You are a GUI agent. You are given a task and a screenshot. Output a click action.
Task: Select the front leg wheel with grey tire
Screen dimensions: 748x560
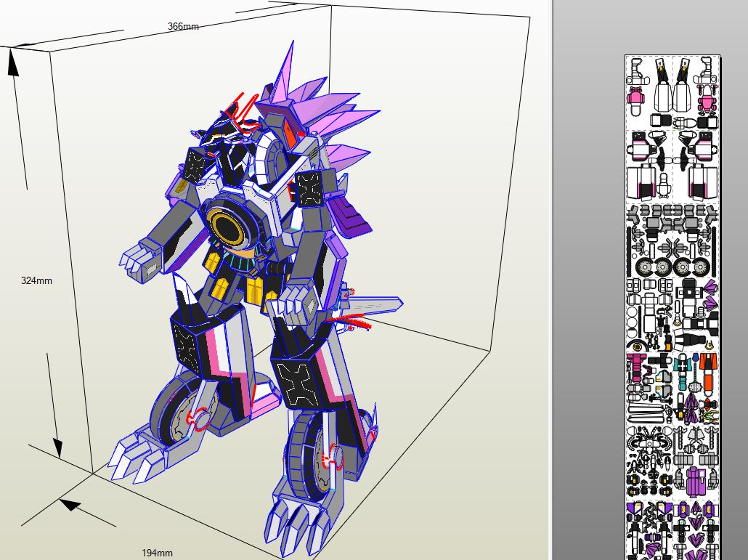pyautogui.click(x=309, y=457)
